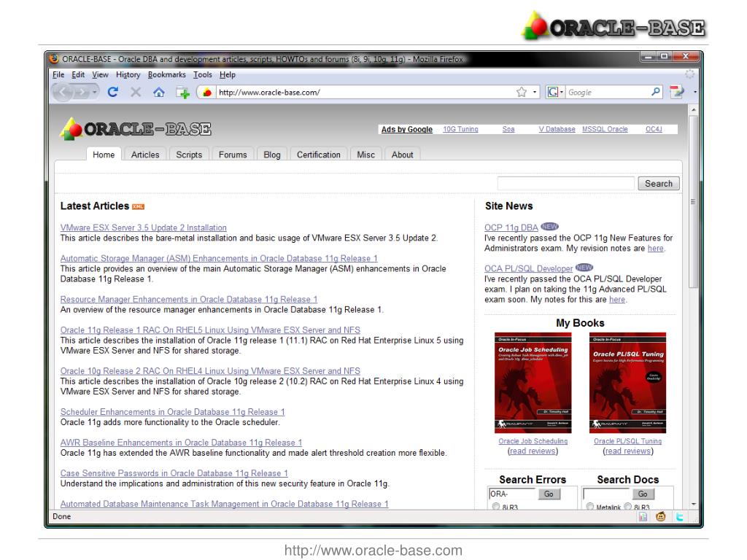Go forward with the Forward arrow
747x560 pixels.
tap(82, 92)
